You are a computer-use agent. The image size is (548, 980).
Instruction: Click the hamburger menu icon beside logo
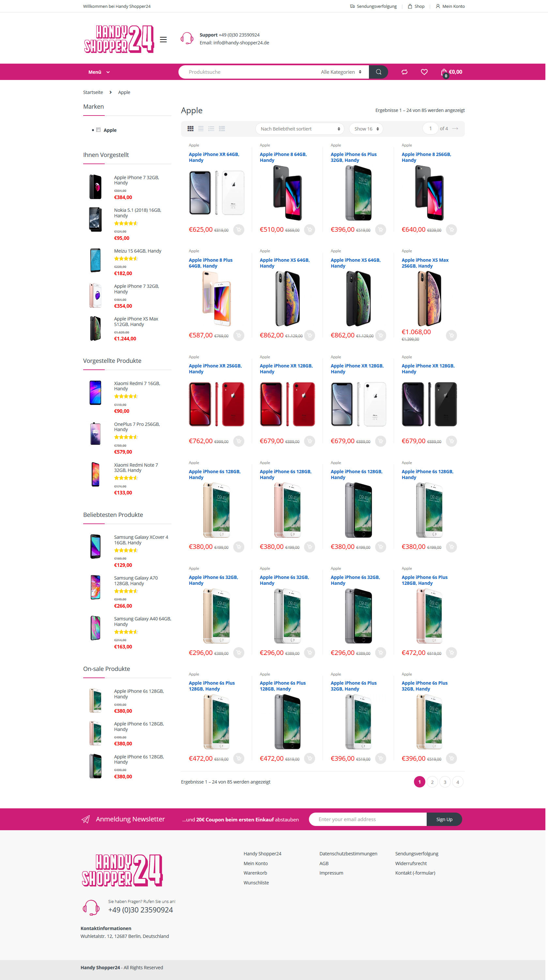coord(163,39)
